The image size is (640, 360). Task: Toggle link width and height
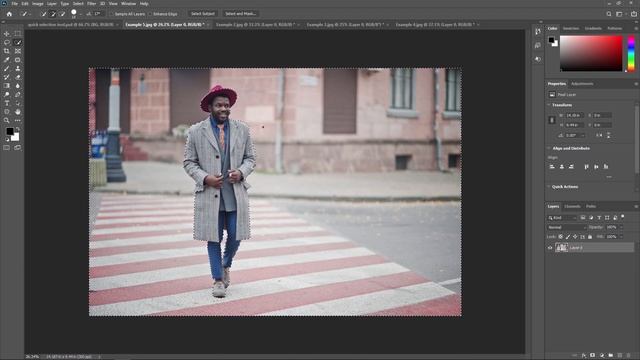pos(551,120)
